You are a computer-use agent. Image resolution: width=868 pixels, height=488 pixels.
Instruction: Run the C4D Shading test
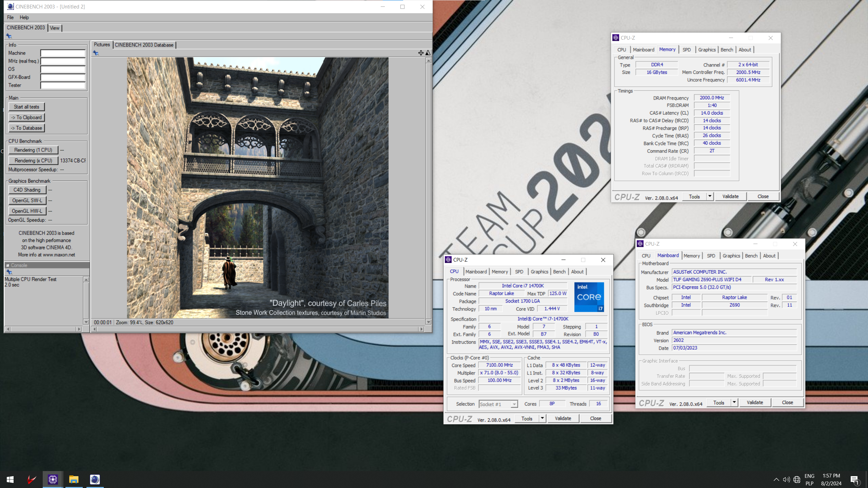point(27,190)
